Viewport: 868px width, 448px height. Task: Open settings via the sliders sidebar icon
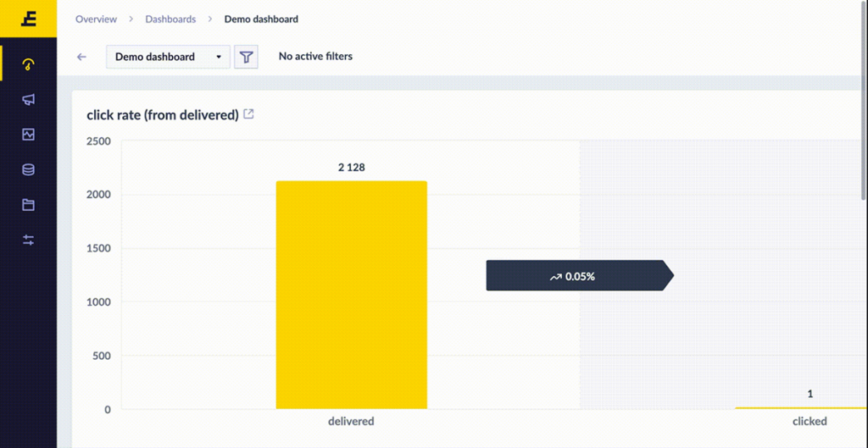pos(28,240)
